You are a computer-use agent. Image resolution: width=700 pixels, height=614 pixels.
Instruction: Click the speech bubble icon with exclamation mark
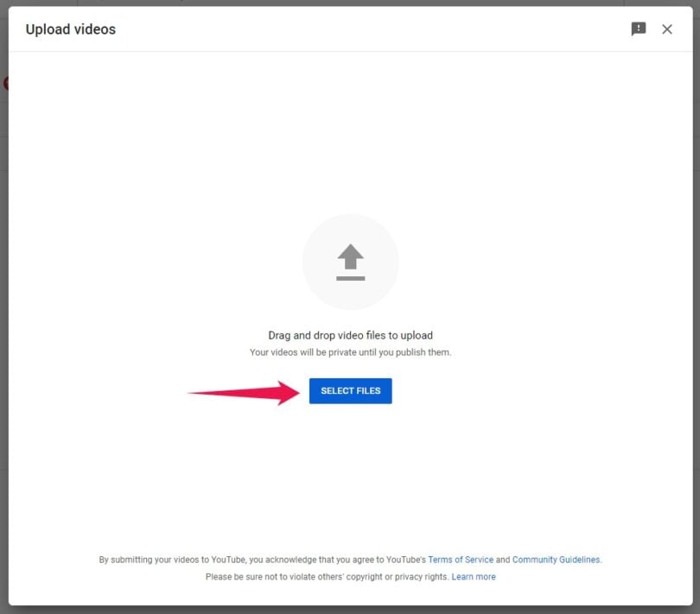639,28
